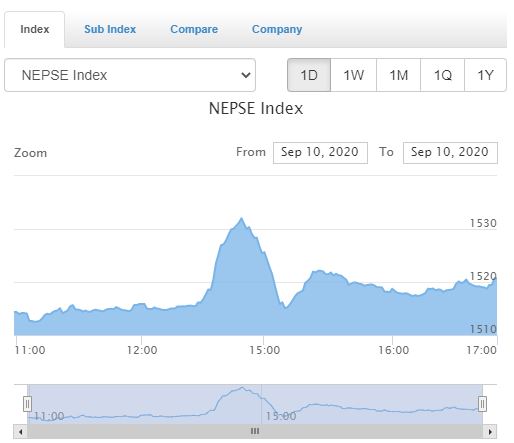The image size is (514, 443).
Task: Click the To date field
Action: tap(450, 153)
